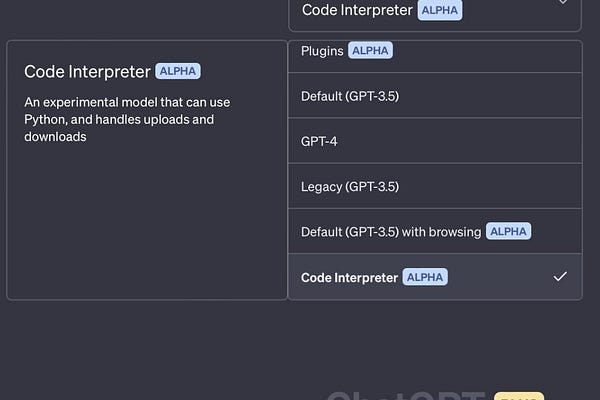Pick Legacy (GPT-3.5) from the list
Screen dimensions: 600x400
435,186
